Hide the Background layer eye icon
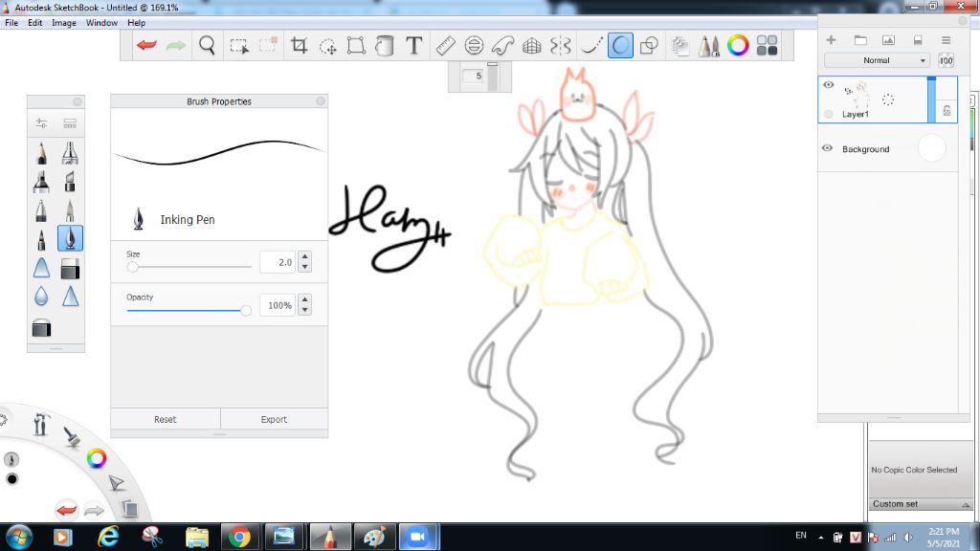The height and width of the screenshot is (551, 980). point(827,148)
